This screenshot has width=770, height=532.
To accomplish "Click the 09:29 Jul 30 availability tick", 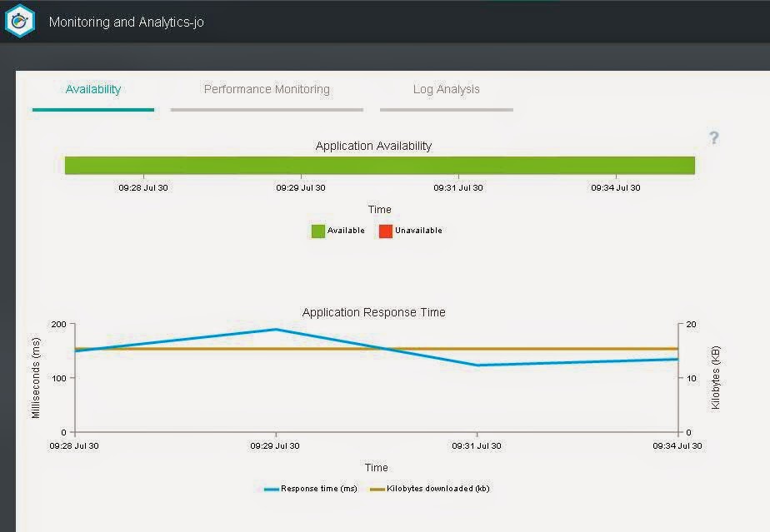I will [301, 187].
